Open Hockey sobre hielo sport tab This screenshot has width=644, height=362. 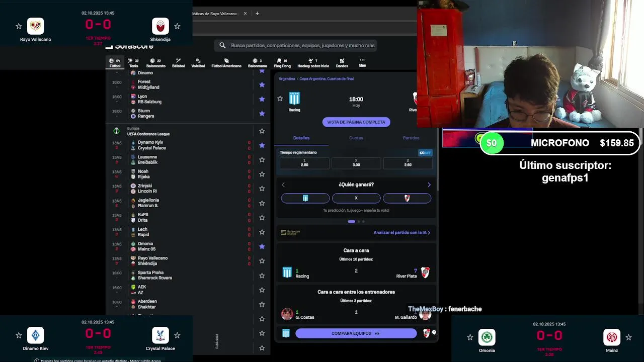[313, 63]
